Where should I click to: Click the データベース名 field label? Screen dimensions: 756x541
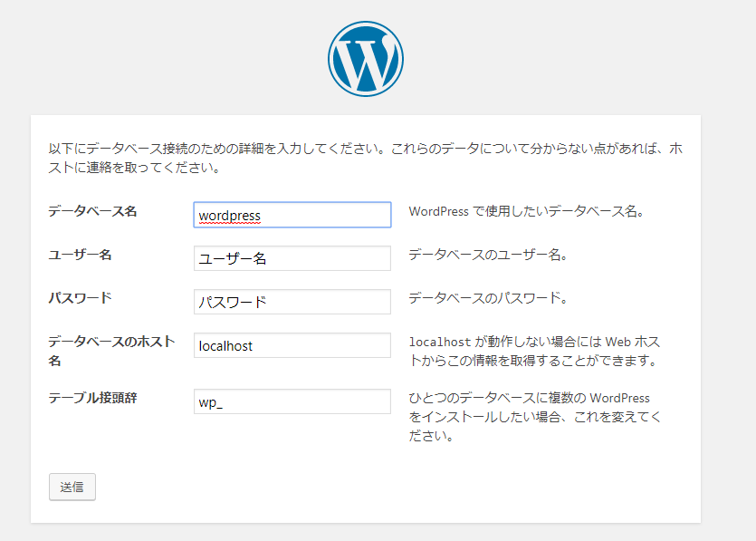click(92, 211)
